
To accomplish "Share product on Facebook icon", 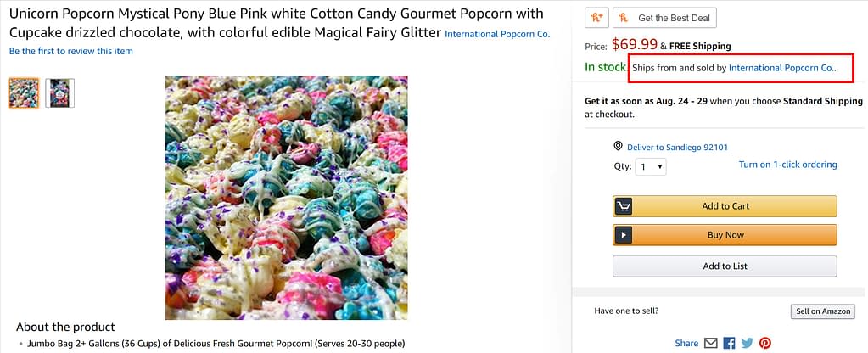I will [729, 343].
